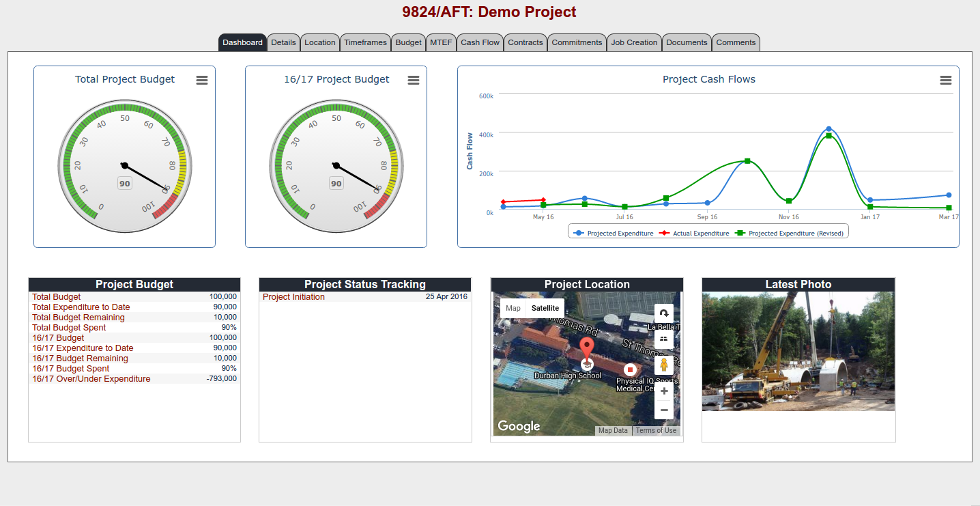Open Total Project Budget chart menu
Screen dimensions: 980x506
[x=202, y=80]
